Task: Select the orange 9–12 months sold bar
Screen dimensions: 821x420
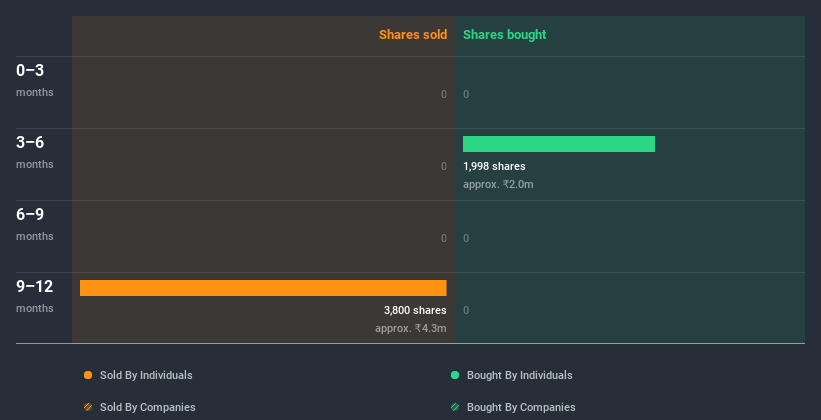Action: 263,288
